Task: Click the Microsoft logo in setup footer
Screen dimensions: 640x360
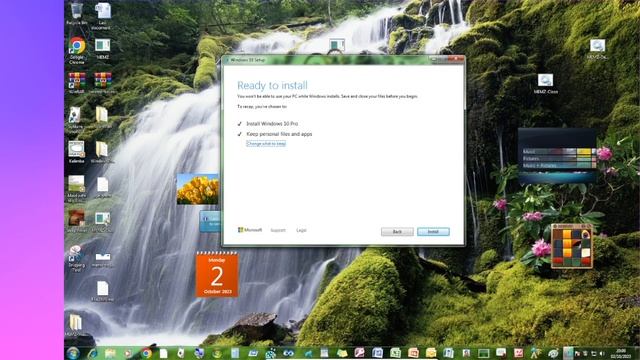Action: pyautogui.click(x=250, y=230)
